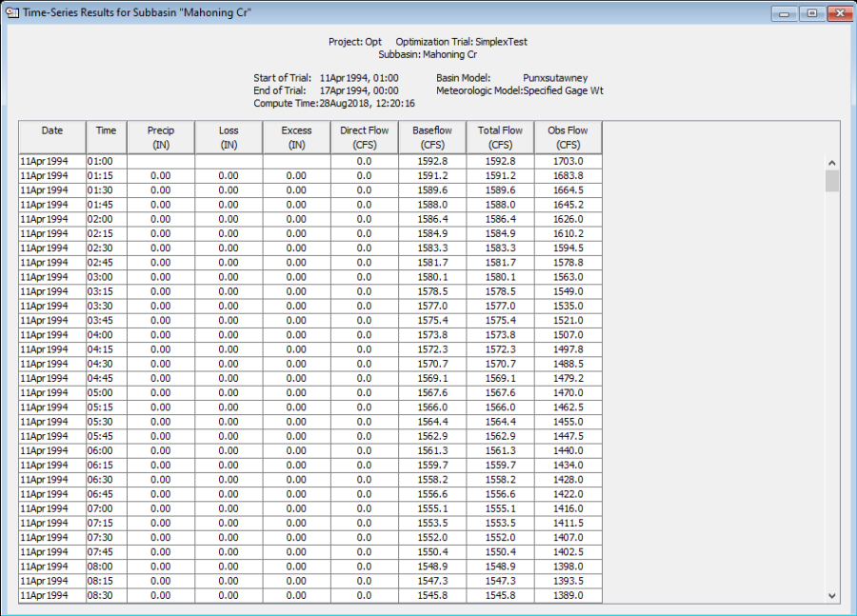Click scrollbar up arrow
Image resolution: width=857 pixels, height=616 pixels.
point(832,163)
